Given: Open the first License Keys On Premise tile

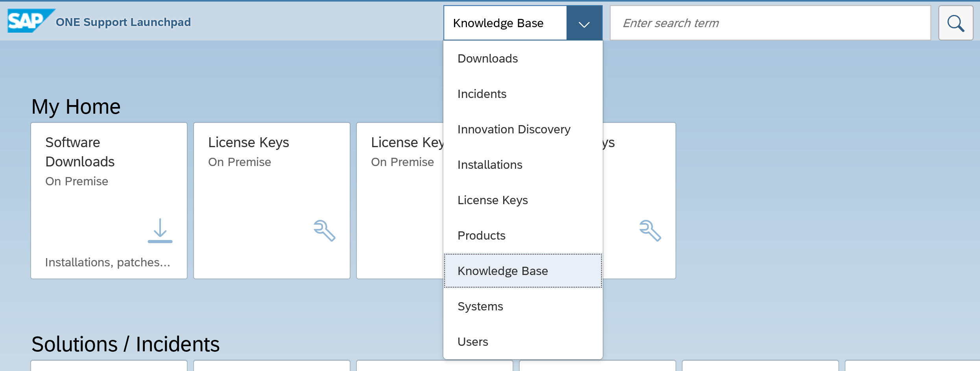Looking at the screenshot, I should (x=271, y=201).
